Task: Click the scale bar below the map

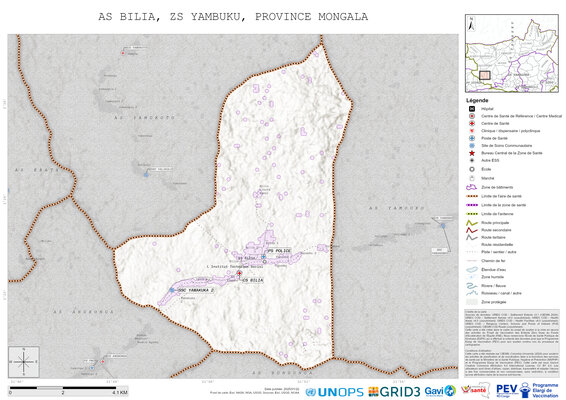Action: [68, 390]
